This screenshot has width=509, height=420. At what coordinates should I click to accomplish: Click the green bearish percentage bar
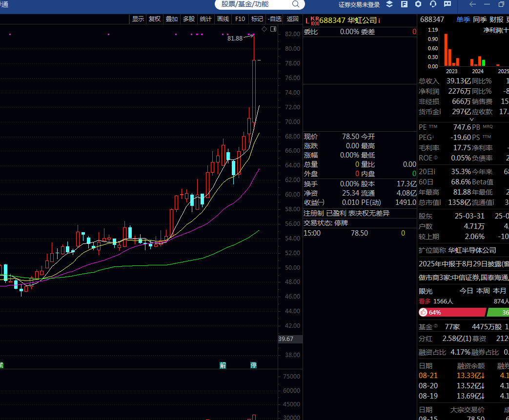[498, 312]
